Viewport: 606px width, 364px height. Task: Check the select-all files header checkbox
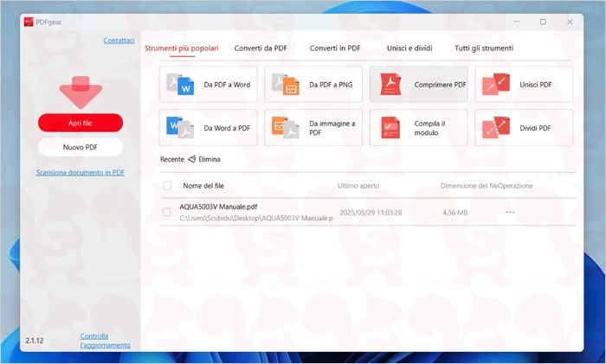point(167,186)
